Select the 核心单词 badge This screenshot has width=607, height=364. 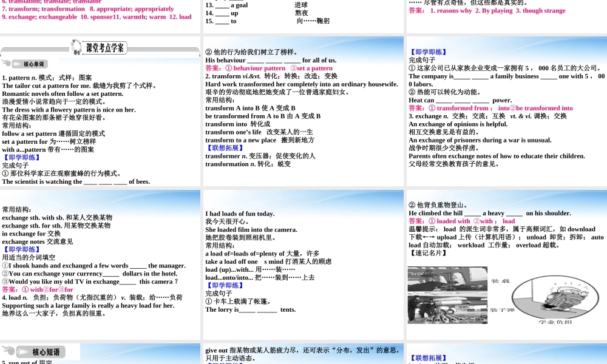pos(30,64)
